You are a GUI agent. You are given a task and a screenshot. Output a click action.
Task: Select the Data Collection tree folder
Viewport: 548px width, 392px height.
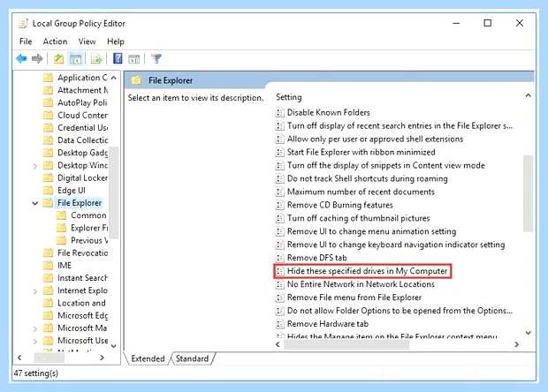point(83,140)
